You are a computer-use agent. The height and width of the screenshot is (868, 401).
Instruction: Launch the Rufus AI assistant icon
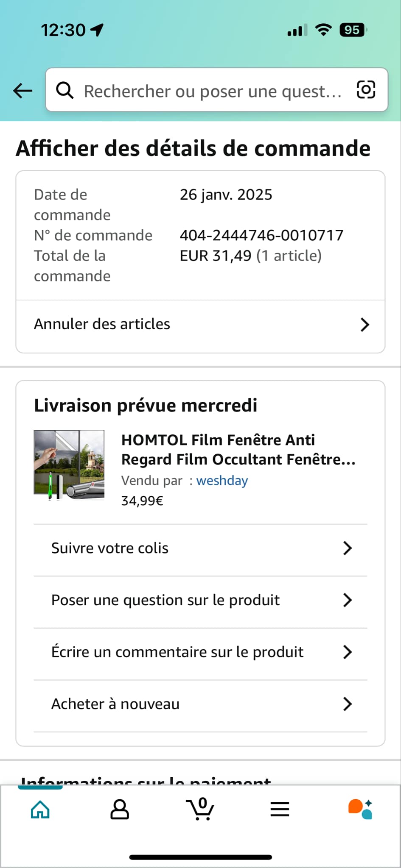pyautogui.click(x=360, y=809)
